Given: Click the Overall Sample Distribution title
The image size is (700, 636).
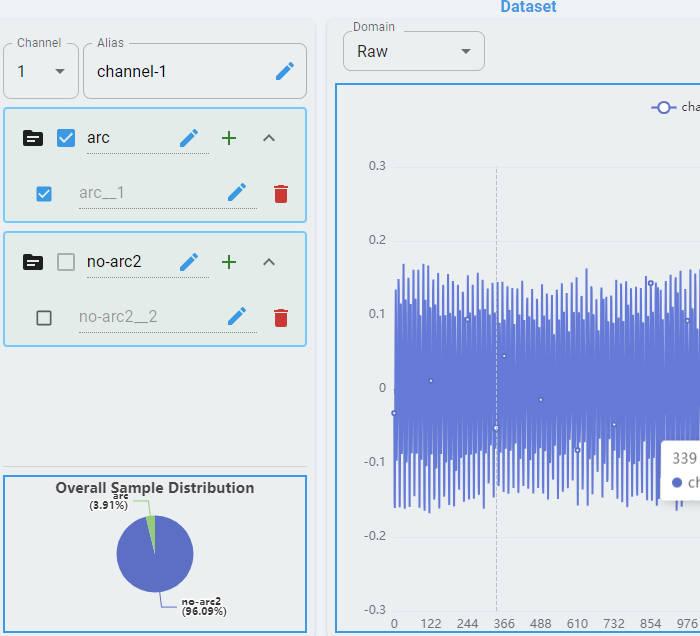Looking at the screenshot, I should pos(155,487).
